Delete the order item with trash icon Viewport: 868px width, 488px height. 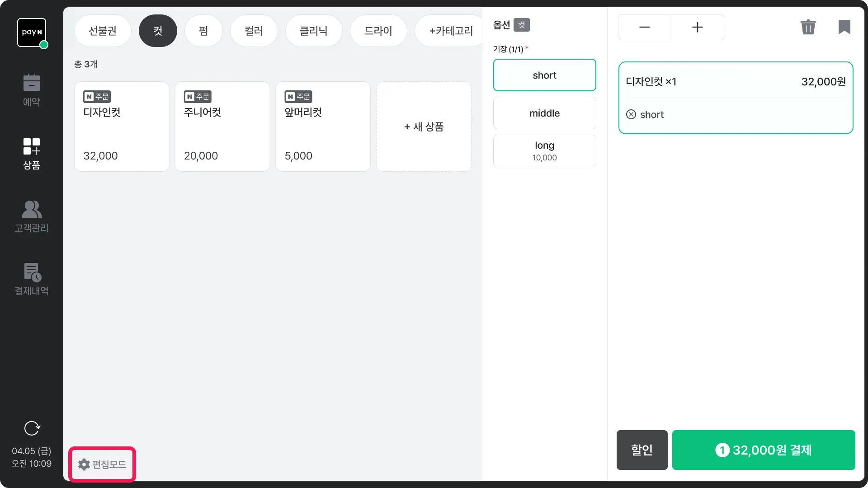pos(808,27)
